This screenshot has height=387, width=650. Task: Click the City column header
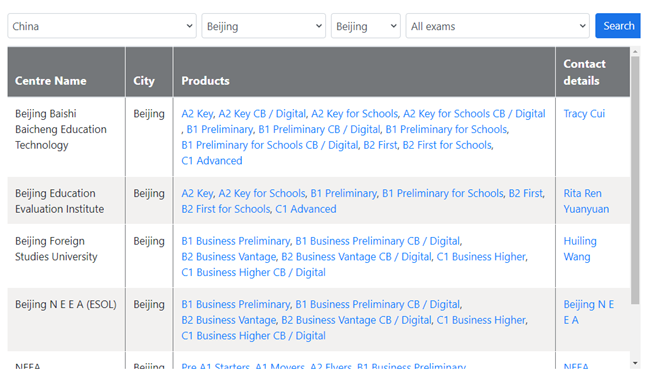click(149, 72)
